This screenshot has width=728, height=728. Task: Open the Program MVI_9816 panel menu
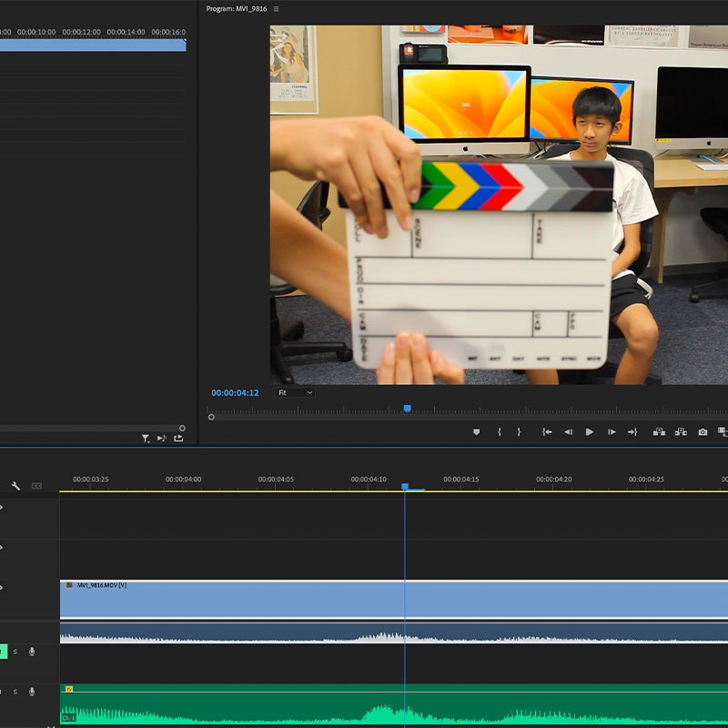[x=277, y=9]
